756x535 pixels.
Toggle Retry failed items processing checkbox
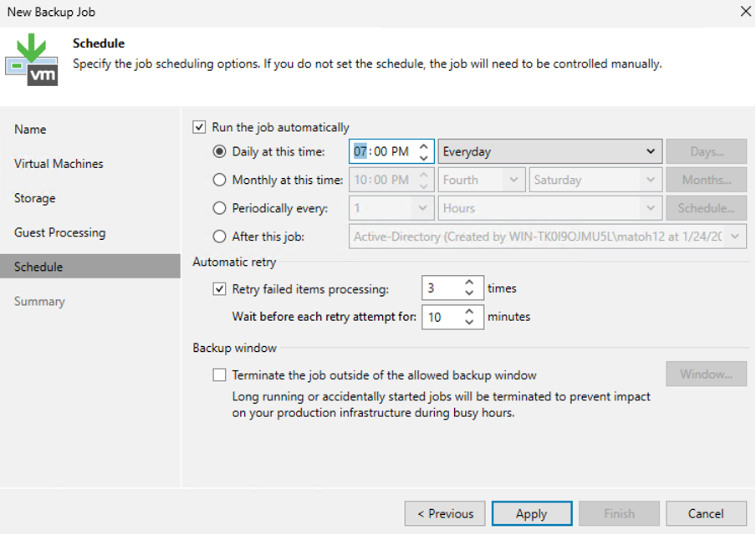219,288
